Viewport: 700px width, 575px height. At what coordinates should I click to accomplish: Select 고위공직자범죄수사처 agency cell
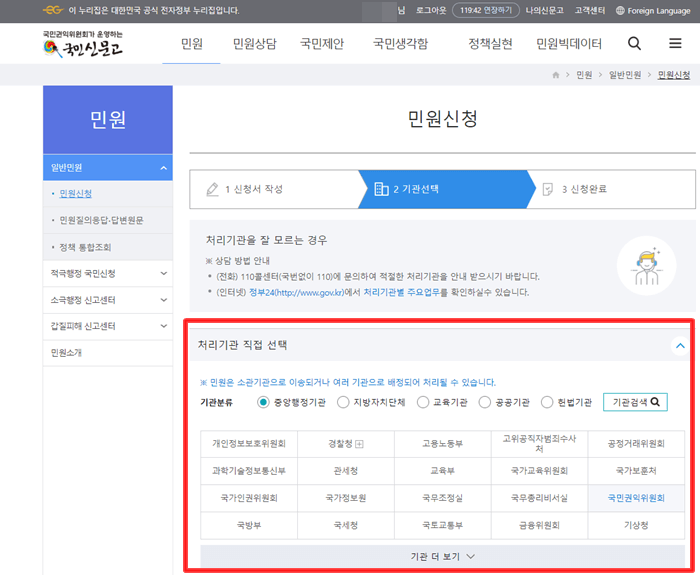539,444
